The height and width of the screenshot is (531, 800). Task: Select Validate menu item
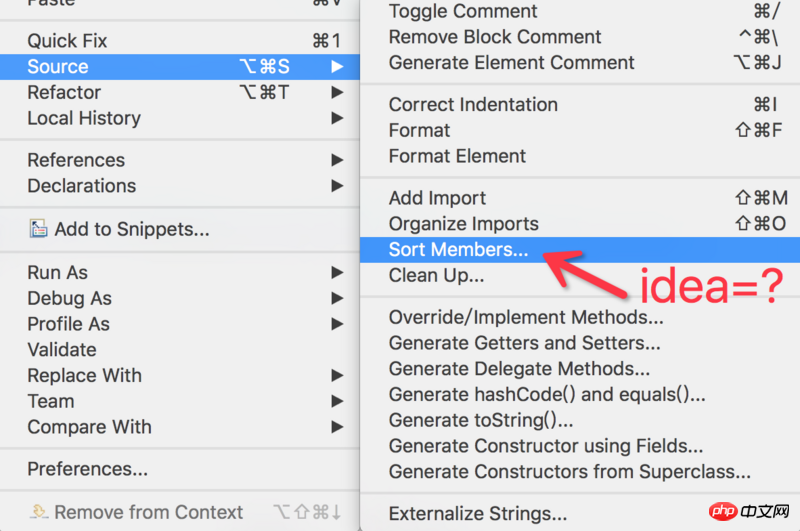180,349
